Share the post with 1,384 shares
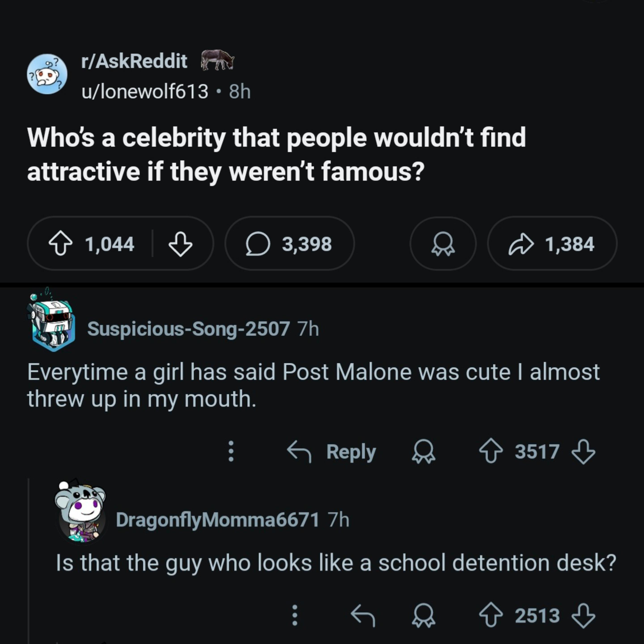644x644 pixels. click(x=552, y=244)
